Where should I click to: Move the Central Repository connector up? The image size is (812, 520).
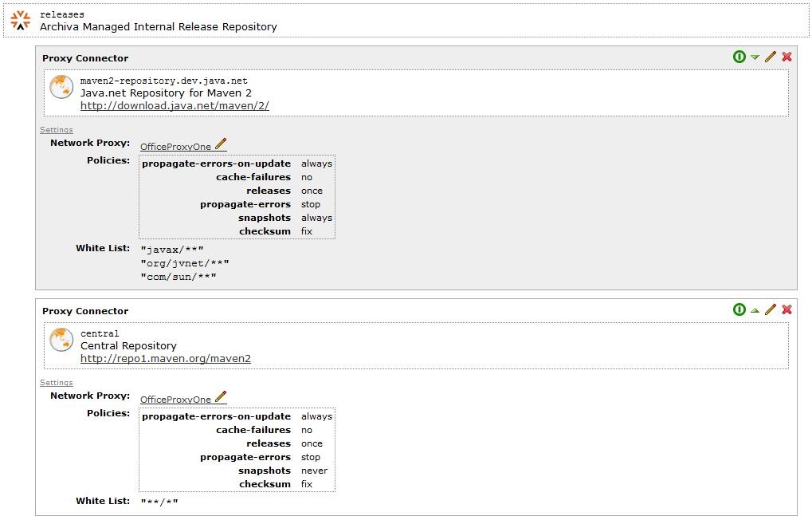tap(755, 310)
